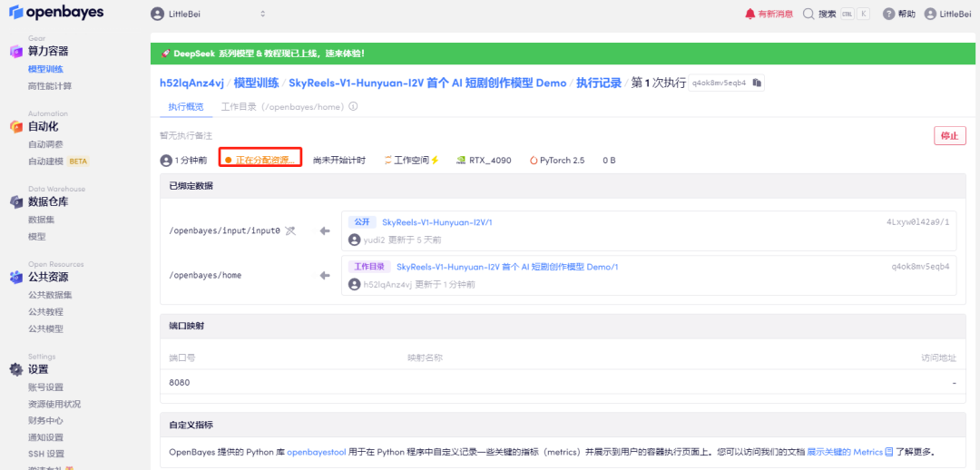Image resolution: width=980 pixels, height=470 pixels.
Task: Click 有新消息 notification text
Action: click(776, 14)
